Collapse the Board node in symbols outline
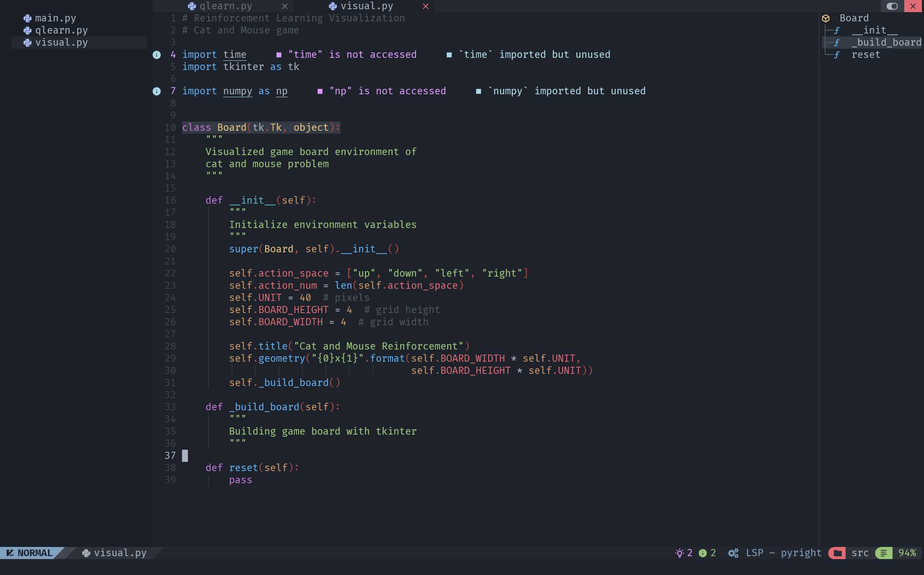 pos(854,18)
